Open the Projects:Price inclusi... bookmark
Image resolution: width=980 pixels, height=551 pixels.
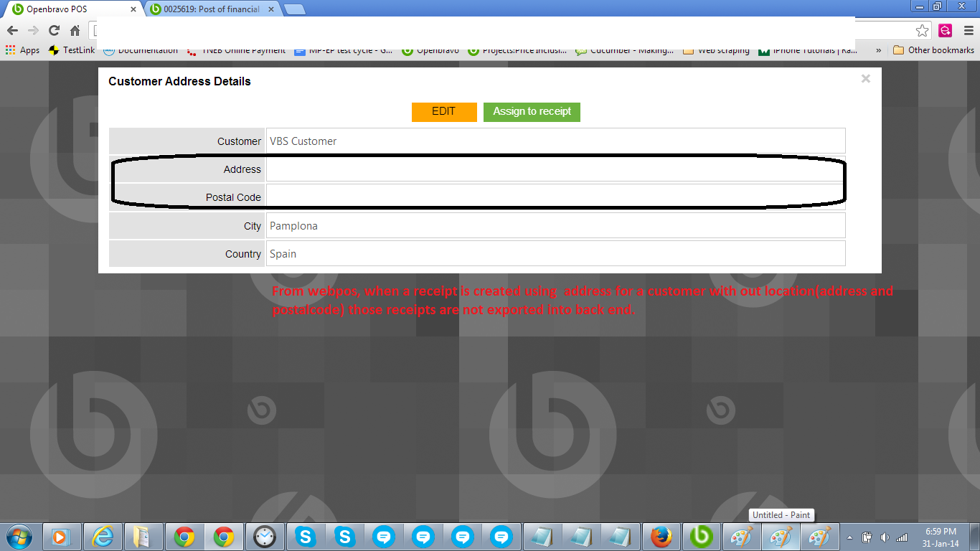point(517,50)
